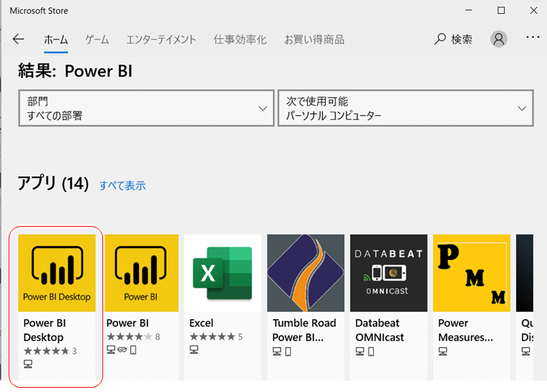This screenshot has height=392, width=547.
Task: Click the PC device icon under Power BI Desktop
Action: coord(28,364)
